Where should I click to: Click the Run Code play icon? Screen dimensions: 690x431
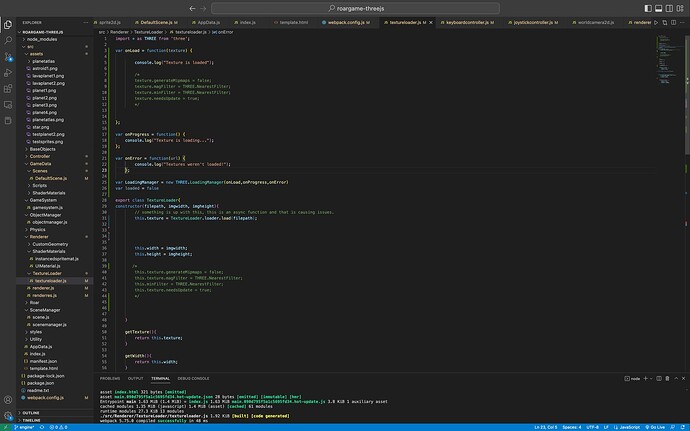coord(656,22)
